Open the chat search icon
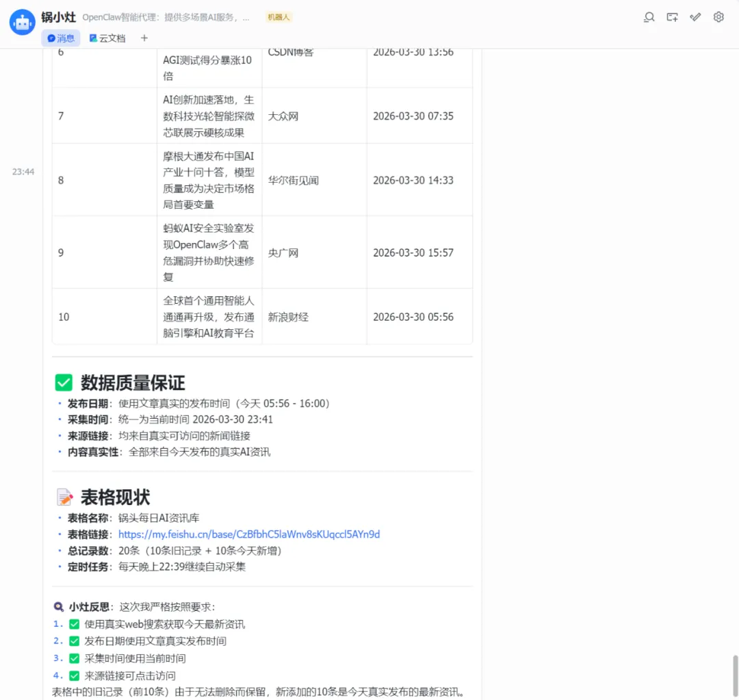The image size is (739, 700). [x=649, y=17]
